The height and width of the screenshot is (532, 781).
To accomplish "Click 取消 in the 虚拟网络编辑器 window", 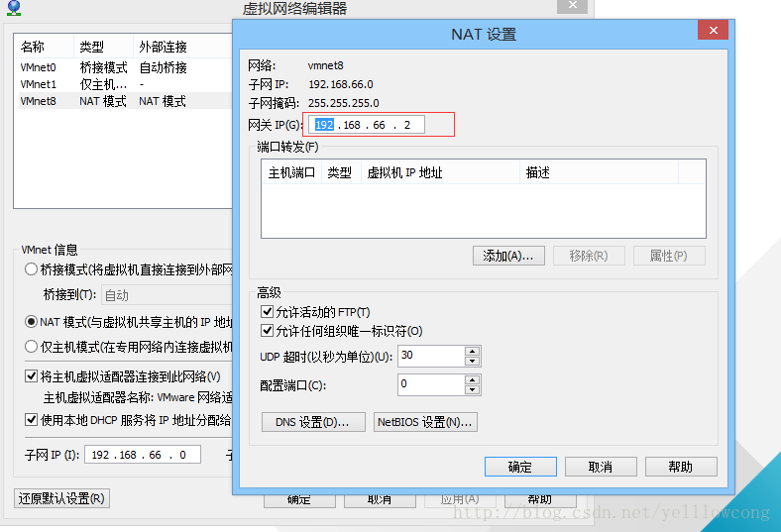I will coord(380,501).
